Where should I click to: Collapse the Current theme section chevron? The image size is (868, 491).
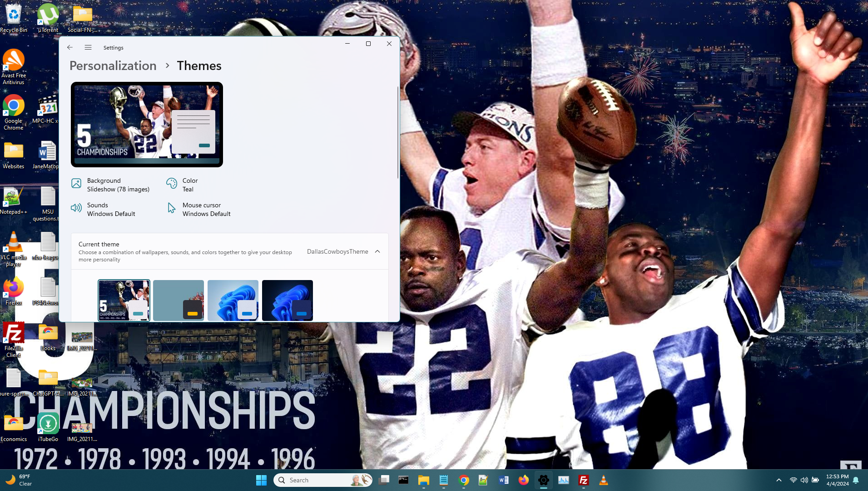377,251
